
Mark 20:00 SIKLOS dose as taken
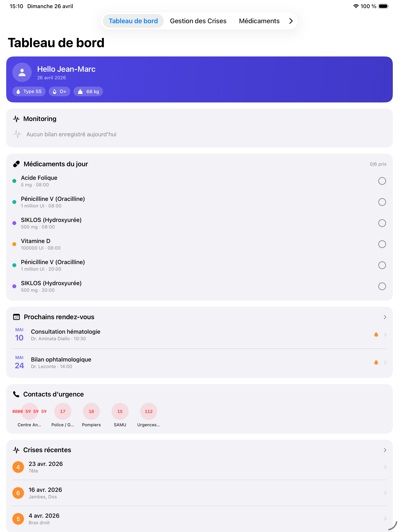(x=382, y=286)
